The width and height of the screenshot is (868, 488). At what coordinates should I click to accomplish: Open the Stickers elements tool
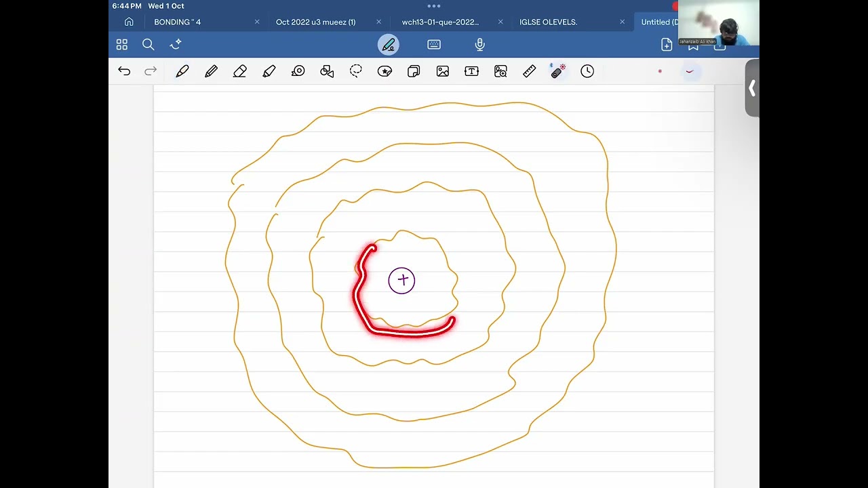385,71
